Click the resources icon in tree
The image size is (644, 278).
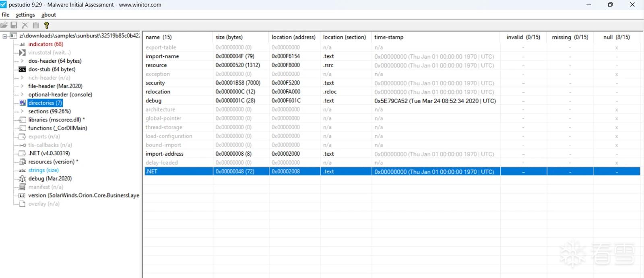(x=23, y=162)
